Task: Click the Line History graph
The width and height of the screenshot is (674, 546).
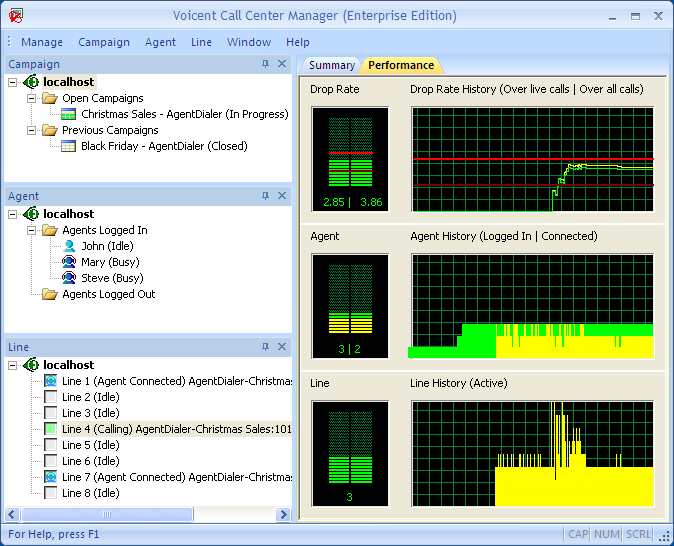Action: 533,454
